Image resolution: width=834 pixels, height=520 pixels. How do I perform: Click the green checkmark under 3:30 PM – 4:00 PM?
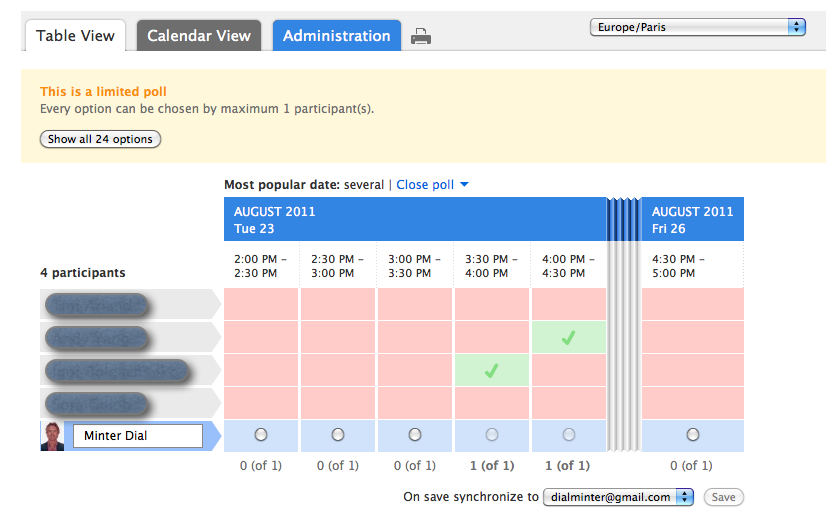(491, 371)
